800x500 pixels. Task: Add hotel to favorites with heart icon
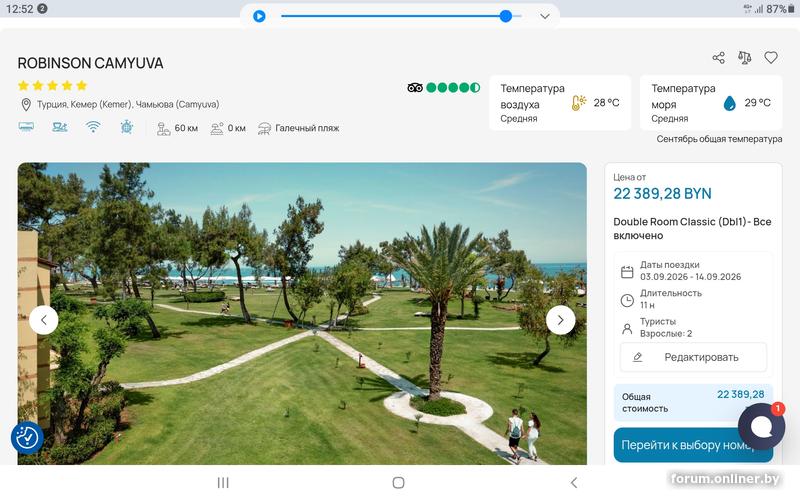point(771,58)
